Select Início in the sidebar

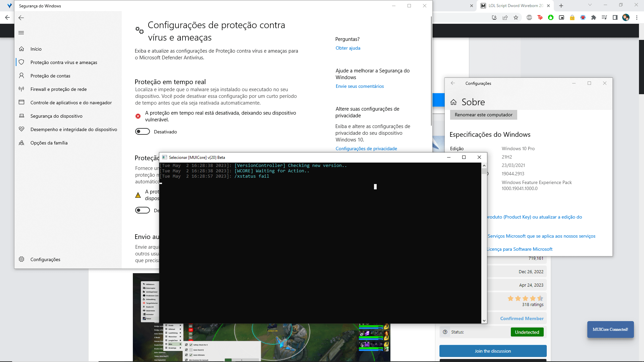68,49
